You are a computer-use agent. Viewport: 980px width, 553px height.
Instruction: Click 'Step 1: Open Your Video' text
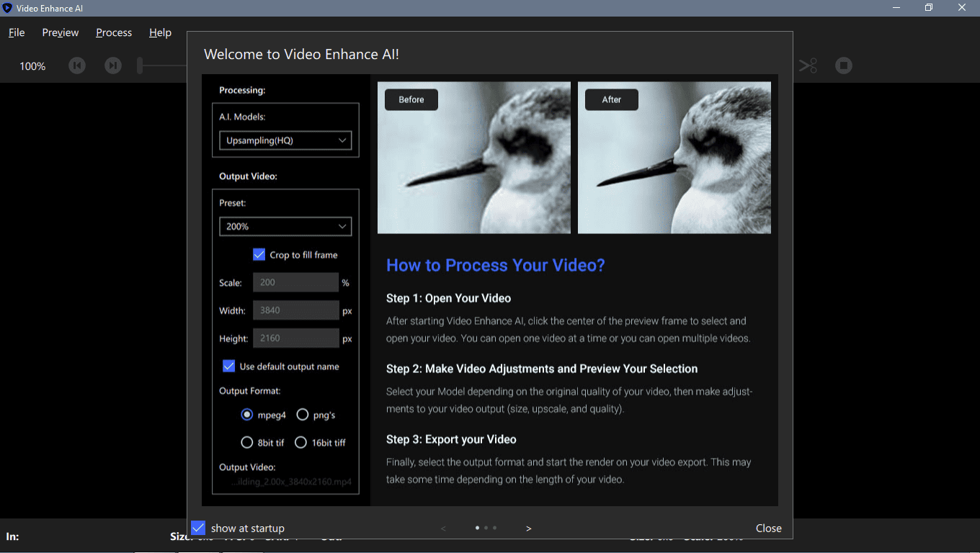449,298
